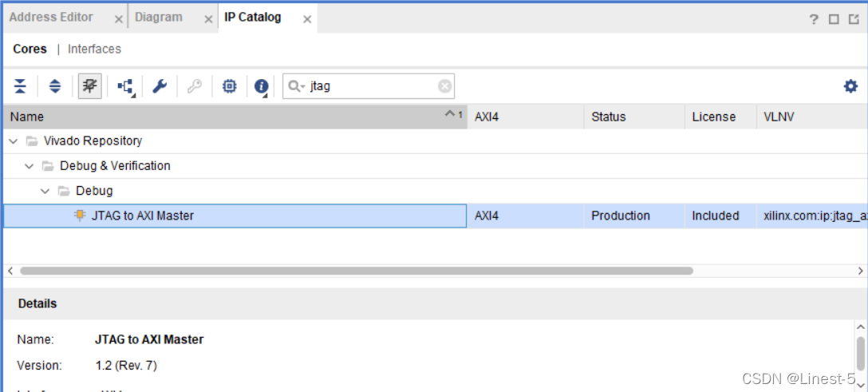
Task: Close the IP Catalog tab
Action: [x=307, y=19]
